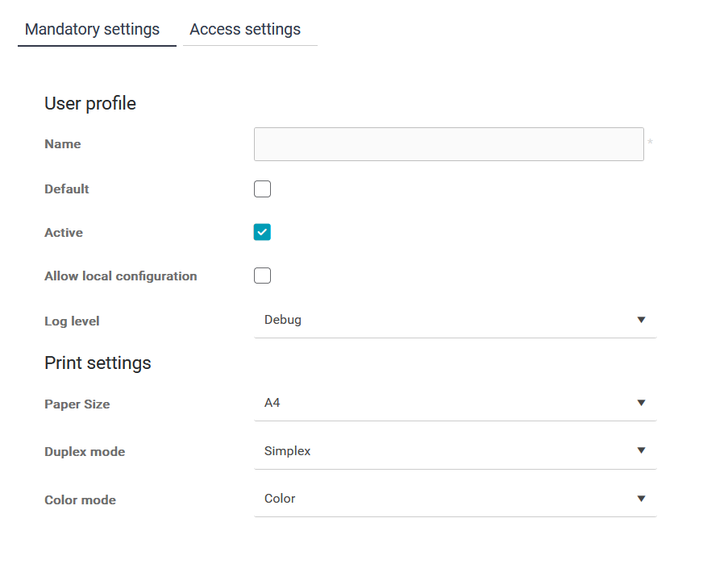The height and width of the screenshot is (572, 728).
Task: Select the Mandatory settings tab
Action: pos(93,30)
